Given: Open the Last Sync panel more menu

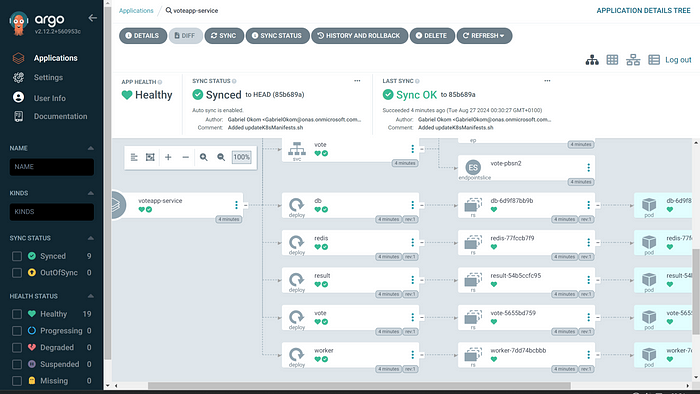Looking at the screenshot, I should pyautogui.click(x=547, y=81).
